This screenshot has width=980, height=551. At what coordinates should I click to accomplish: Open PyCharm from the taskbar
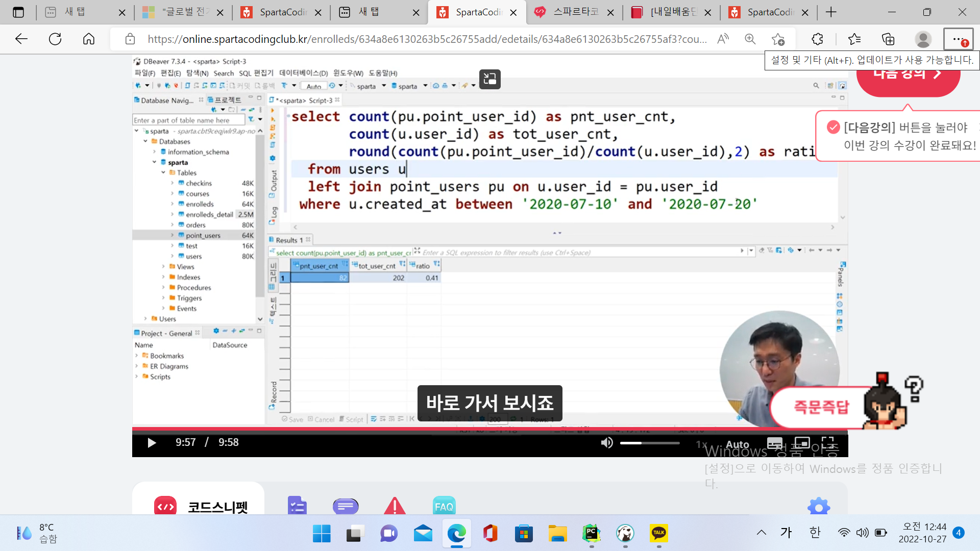[591, 534]
